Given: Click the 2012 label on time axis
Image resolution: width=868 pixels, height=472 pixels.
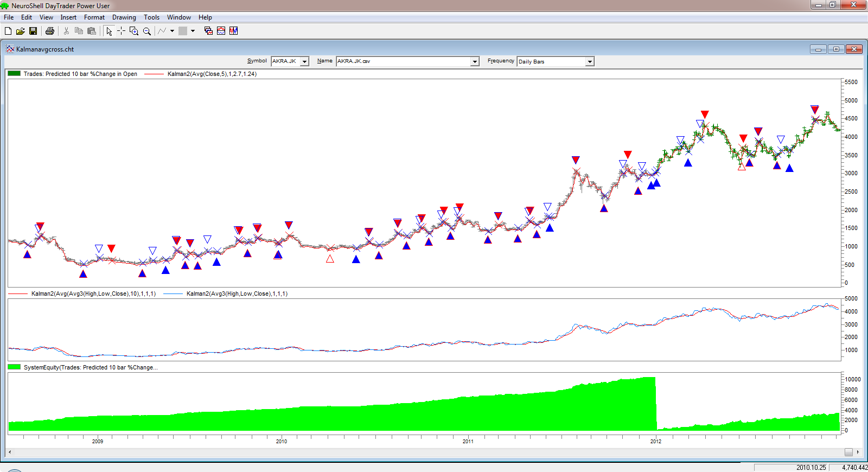Looking at the screenshot, I should pyautogui.click(x=656, y=441).
